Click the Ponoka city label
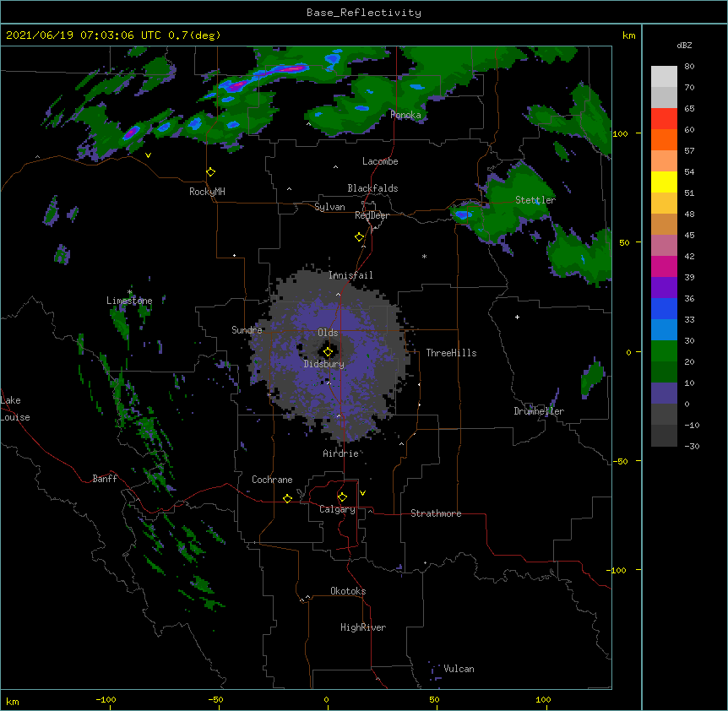The height and width of the screenshot is (711, 728). [x=405, y=115]
